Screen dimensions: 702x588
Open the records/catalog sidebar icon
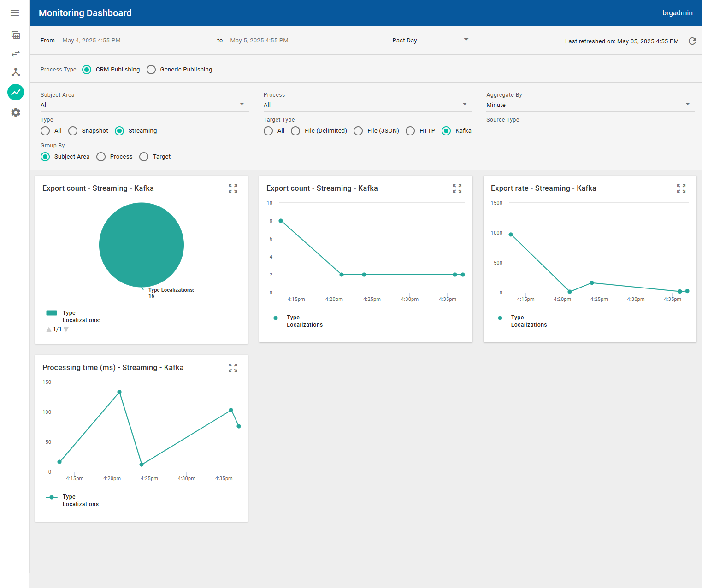pyautogui.click(x=15, y=35)
